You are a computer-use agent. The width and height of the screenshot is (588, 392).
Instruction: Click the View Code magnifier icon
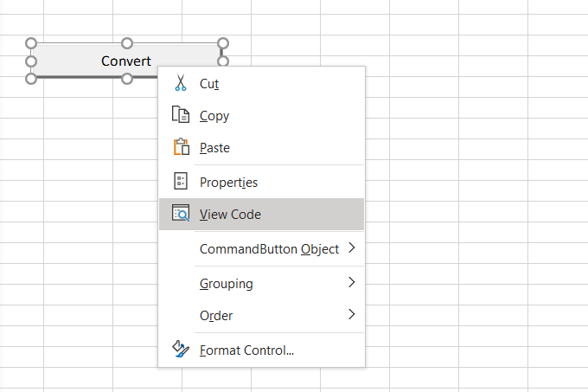tap(180, 214)
